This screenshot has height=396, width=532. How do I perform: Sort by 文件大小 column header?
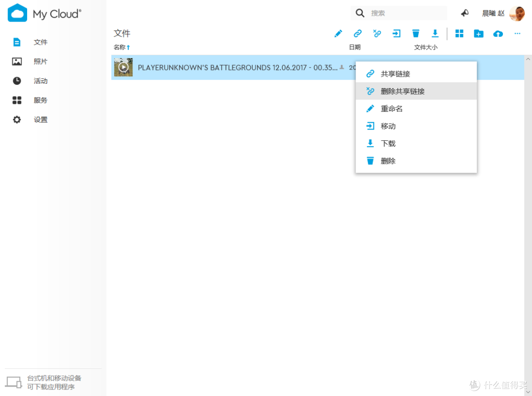(426, 47)
